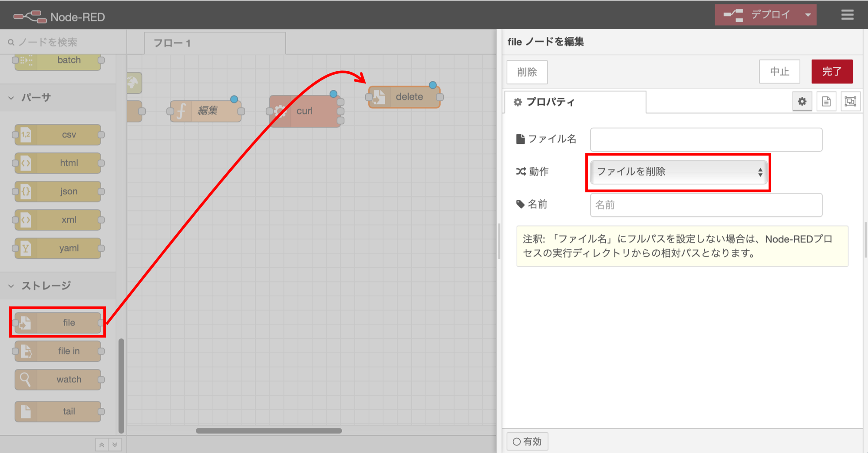Select the html parser node
The height and width of the screenshot is (453, 868).
click(x=58, y=162)
